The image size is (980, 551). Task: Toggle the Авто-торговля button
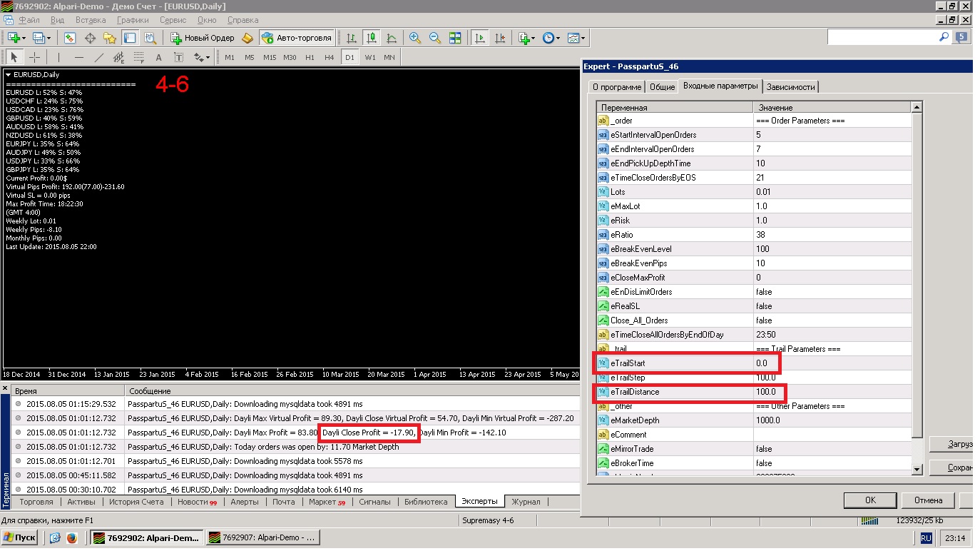tap(297, 38)
